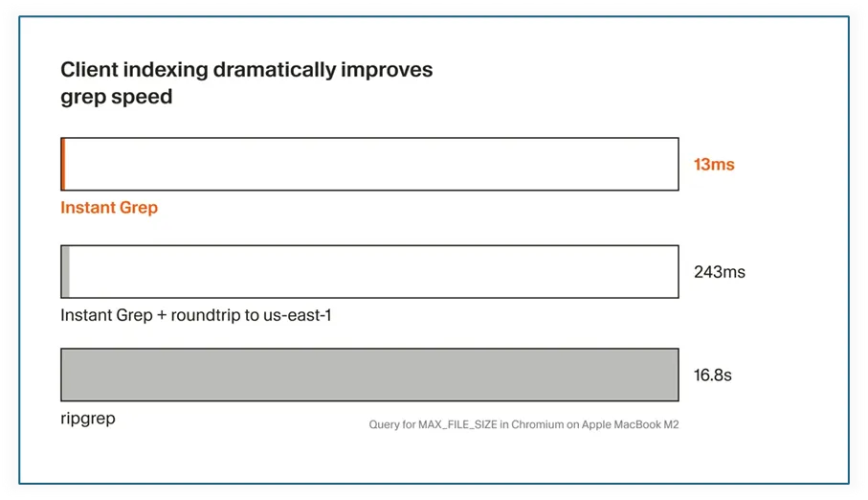868x500 pixels.
Task: Click the 13ms value label
Action: pos(714,165)
